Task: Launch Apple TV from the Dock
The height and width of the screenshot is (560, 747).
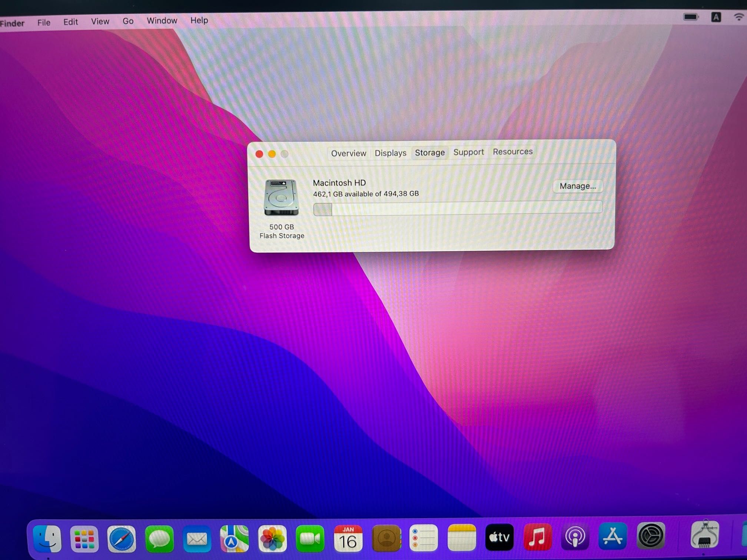Action: pos(499,537)
